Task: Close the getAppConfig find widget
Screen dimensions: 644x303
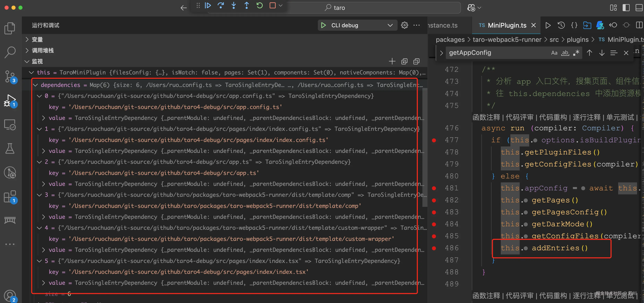Action: 626,53
